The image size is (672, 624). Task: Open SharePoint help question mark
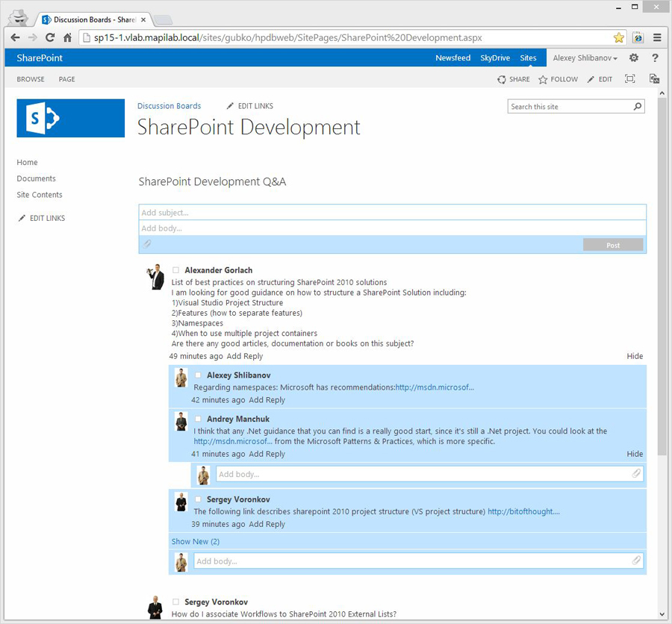pos(655,58)
